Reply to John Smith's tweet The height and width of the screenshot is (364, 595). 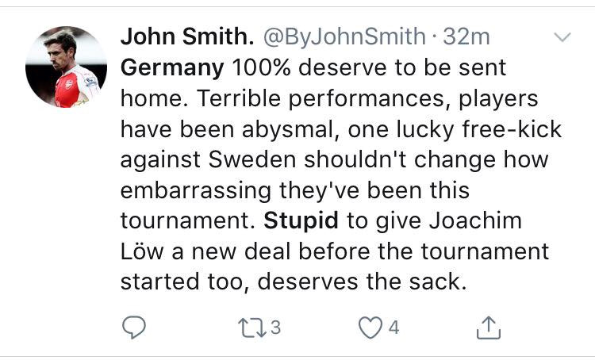point(136,326)
